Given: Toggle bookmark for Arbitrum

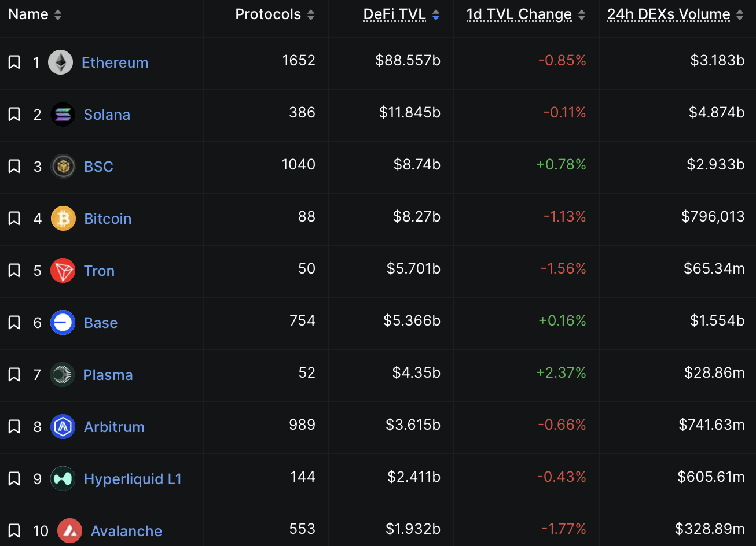Looking at the screenshot, I should tap(14, 427).
